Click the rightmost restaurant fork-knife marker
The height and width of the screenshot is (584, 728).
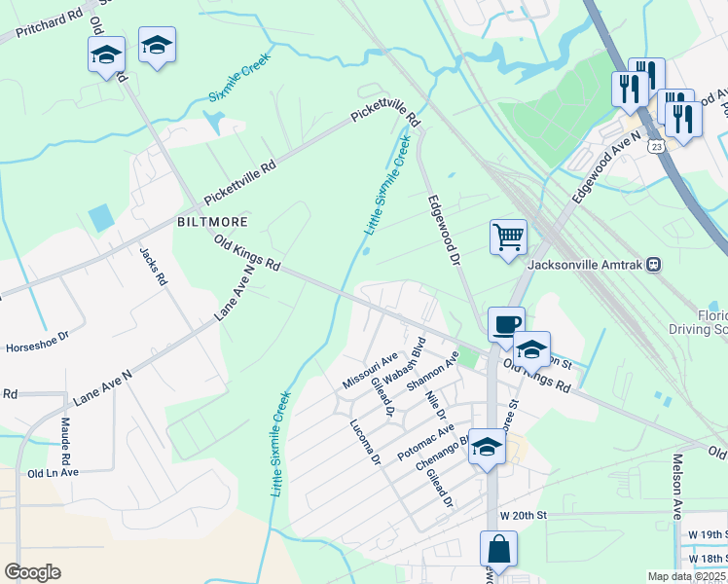(683, 121)
